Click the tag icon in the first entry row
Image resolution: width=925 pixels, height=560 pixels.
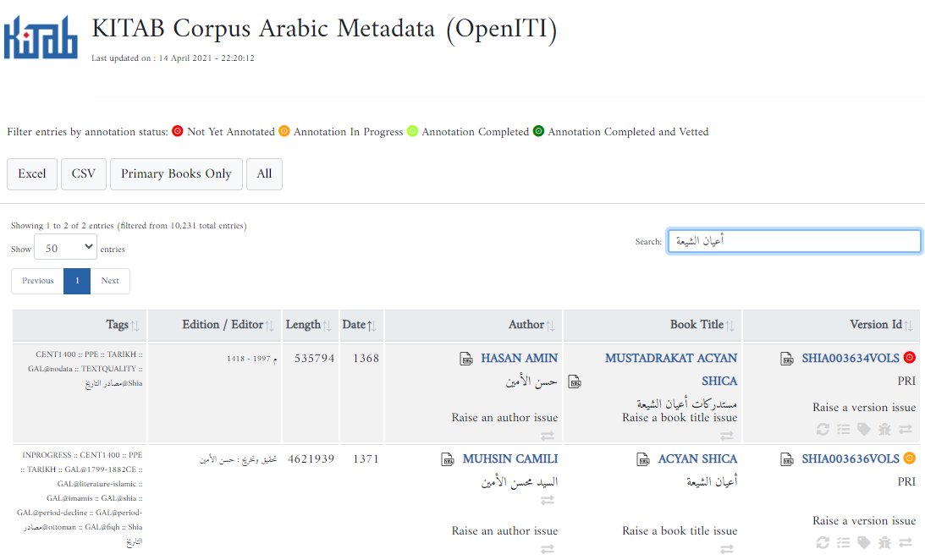(863, 429)
